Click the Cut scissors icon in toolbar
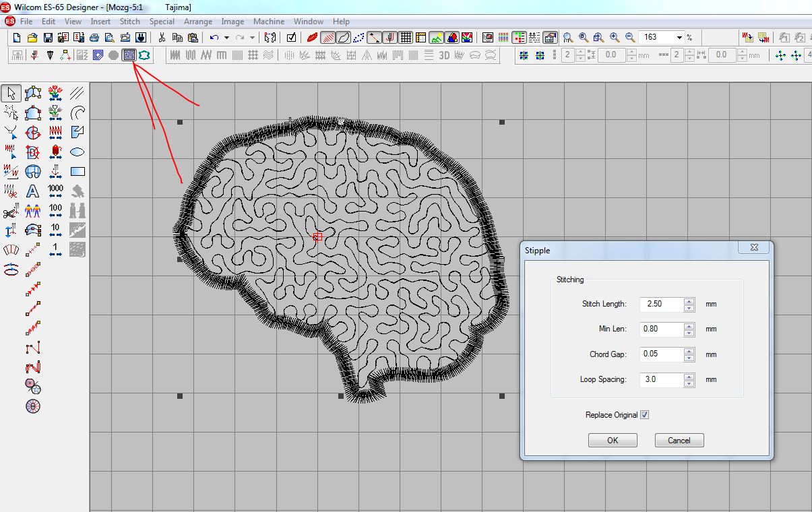812x512 pixels. tap(162, 38)
